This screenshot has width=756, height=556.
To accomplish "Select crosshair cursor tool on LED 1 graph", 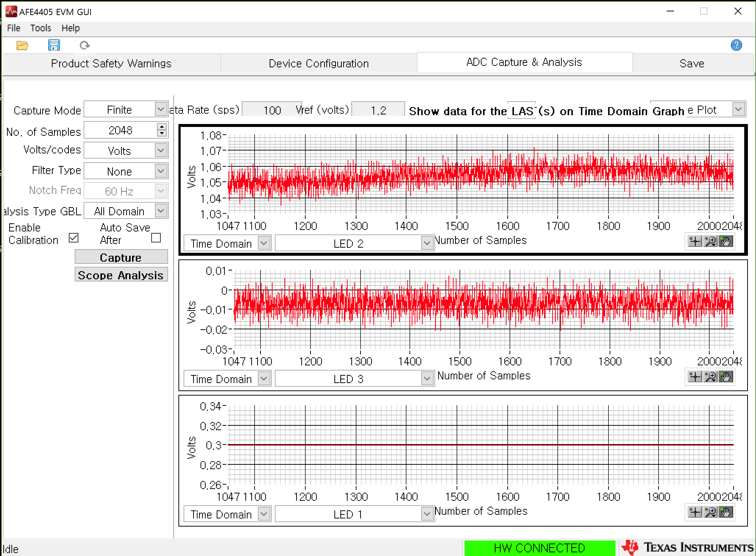I will pos(695,512).
